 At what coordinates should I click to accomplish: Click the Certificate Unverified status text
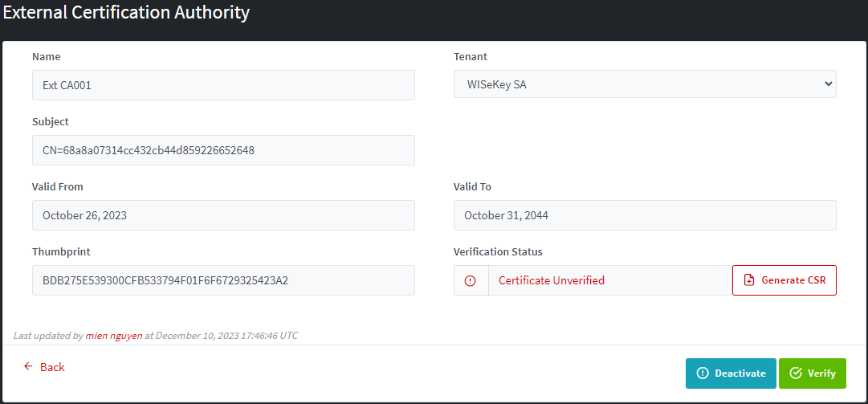552,280
